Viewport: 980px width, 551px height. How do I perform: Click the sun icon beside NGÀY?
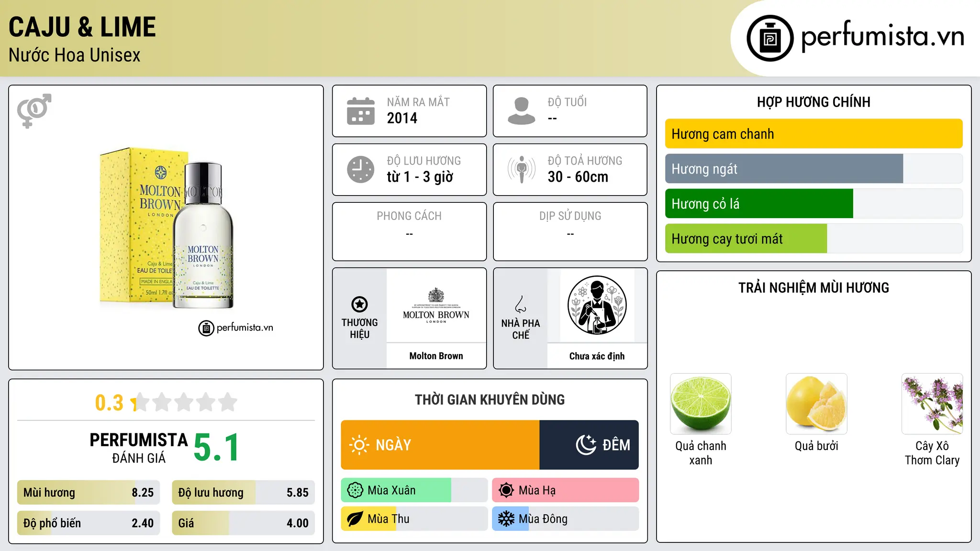pos(359,445)
